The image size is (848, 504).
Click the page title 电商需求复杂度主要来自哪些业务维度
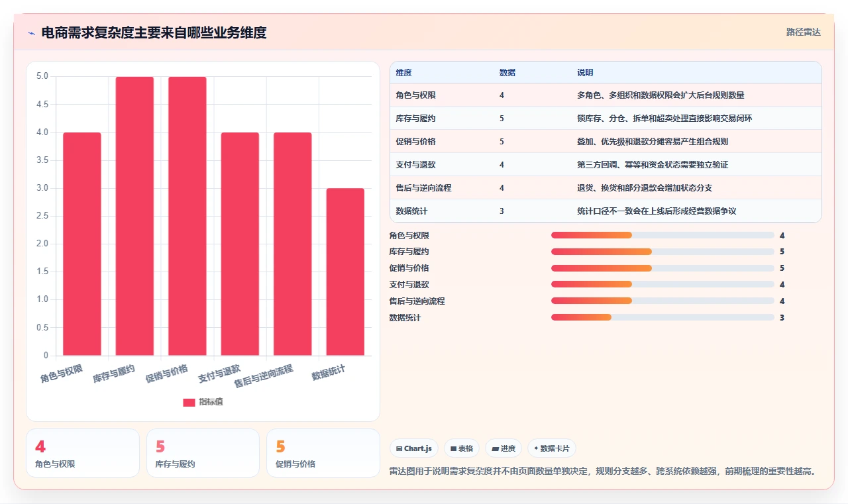click(x=154, y=32)
